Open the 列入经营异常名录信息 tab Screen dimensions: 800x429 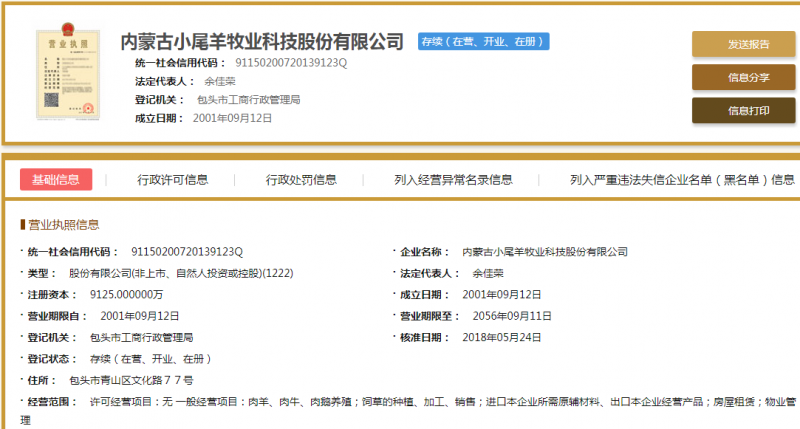click(x=453, y=180)
